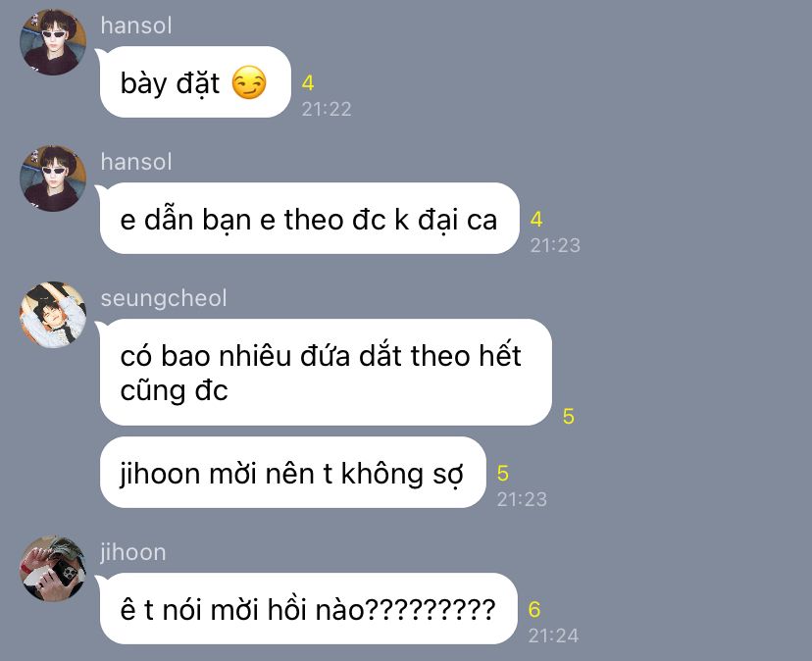Tap hansol's avatar beside "bày đặt" message

[53, 42]
